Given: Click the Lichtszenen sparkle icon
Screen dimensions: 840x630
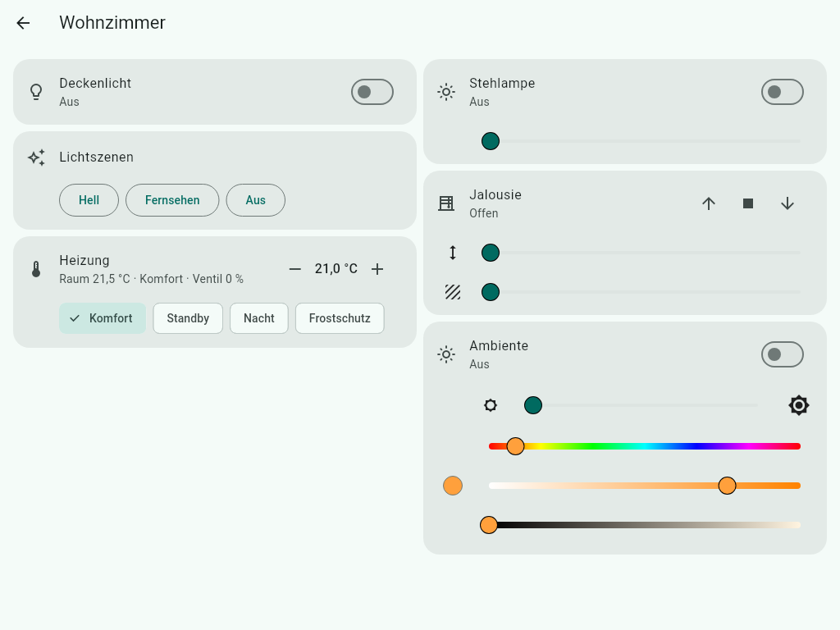Looking at the screenshot, I should [36, 157].
